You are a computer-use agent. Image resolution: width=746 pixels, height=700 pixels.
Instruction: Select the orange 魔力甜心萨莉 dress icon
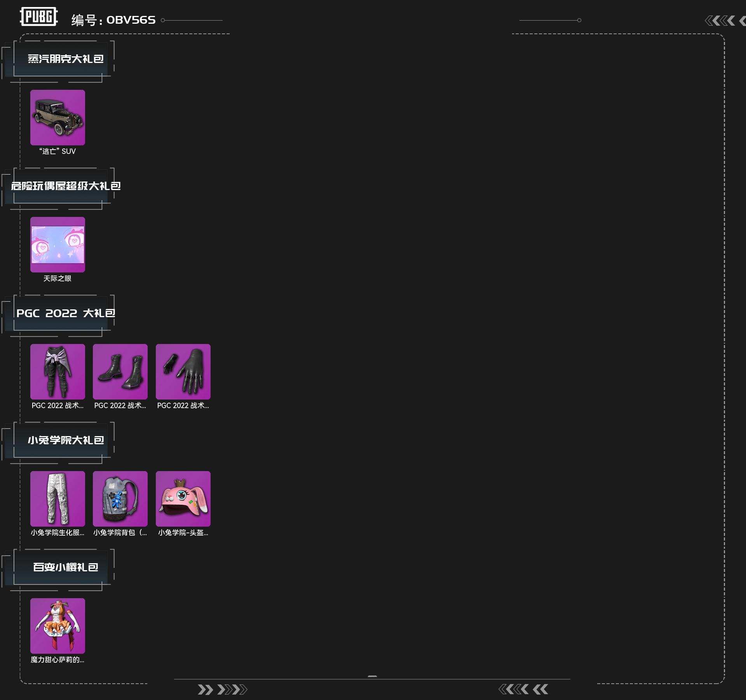click(58, 626)
